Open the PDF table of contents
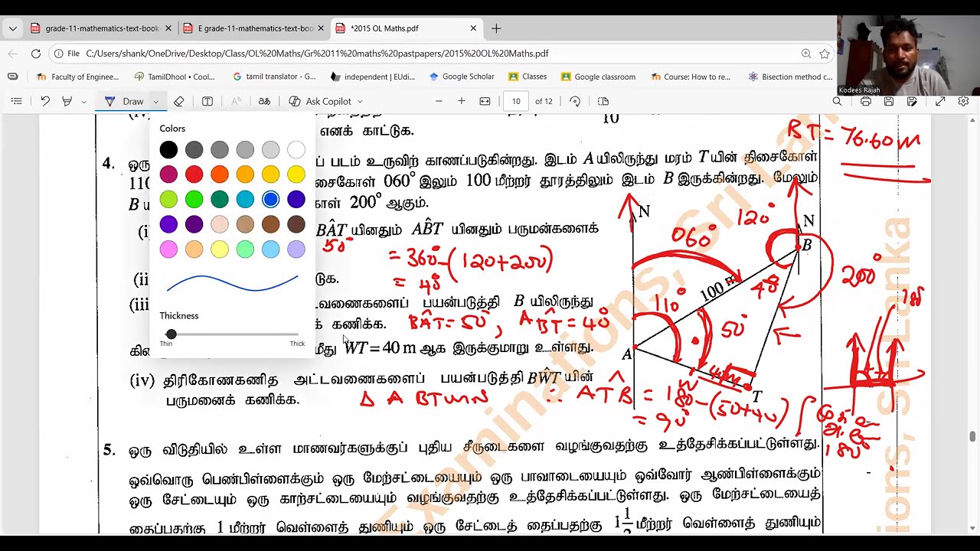This screenshot has height=551, width=980. tap(16, 101)
